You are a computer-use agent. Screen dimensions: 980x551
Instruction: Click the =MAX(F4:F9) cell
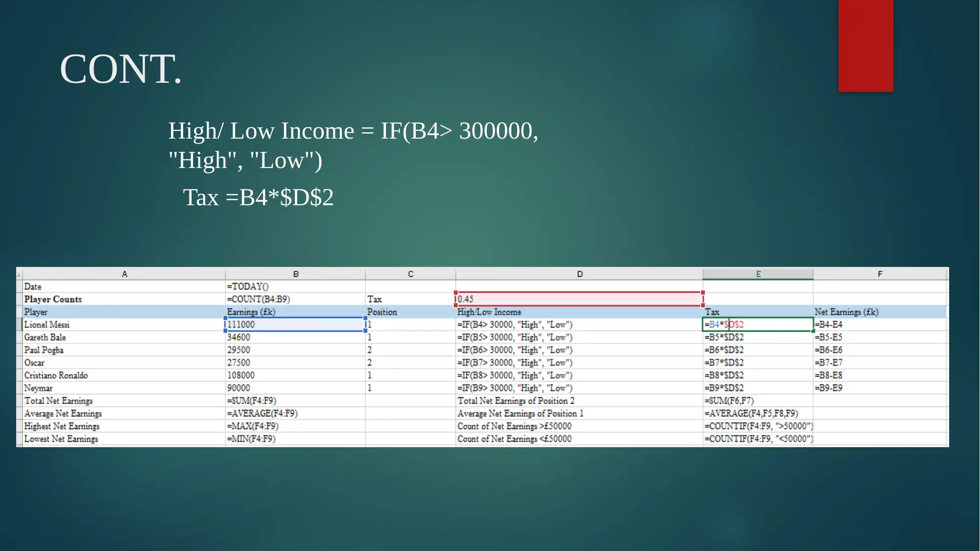pos(295,427)
